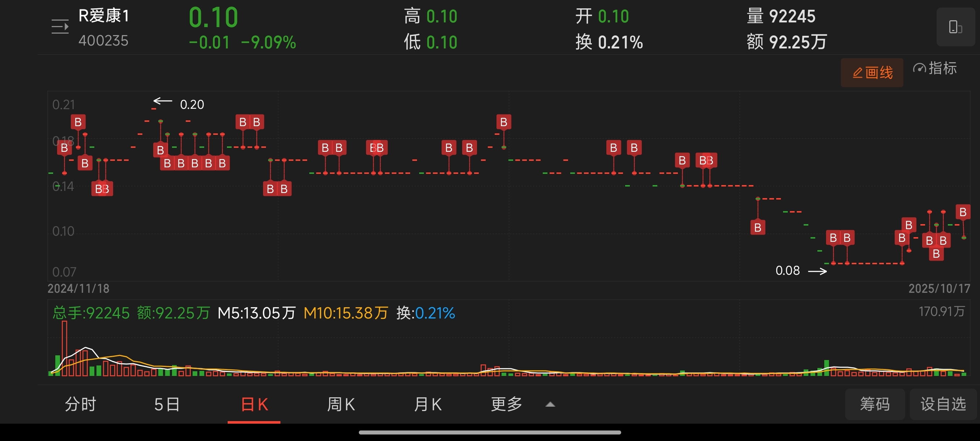Expand the 更多 period options

[x=506, y=404]
